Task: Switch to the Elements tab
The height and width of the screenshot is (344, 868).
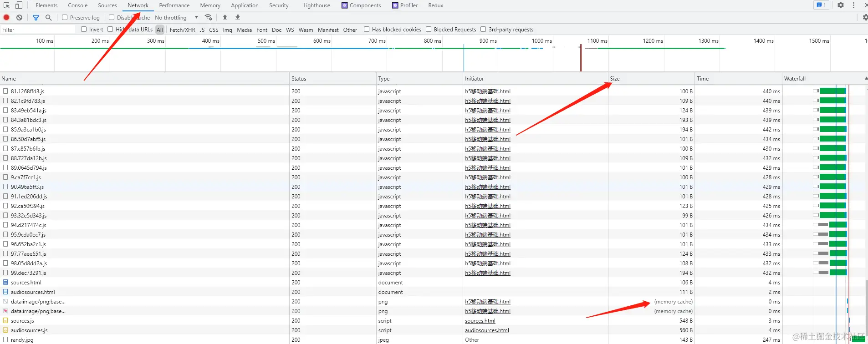Action: pos(46,5)
